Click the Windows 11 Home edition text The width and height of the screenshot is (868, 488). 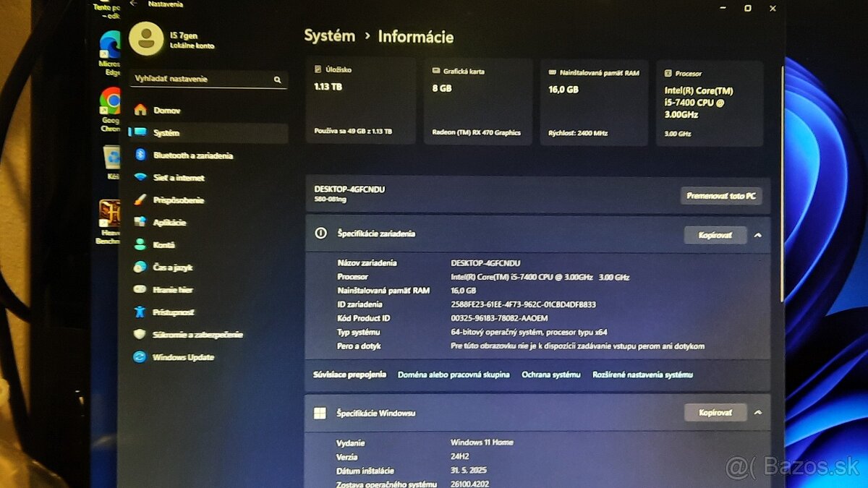(482, 442)
